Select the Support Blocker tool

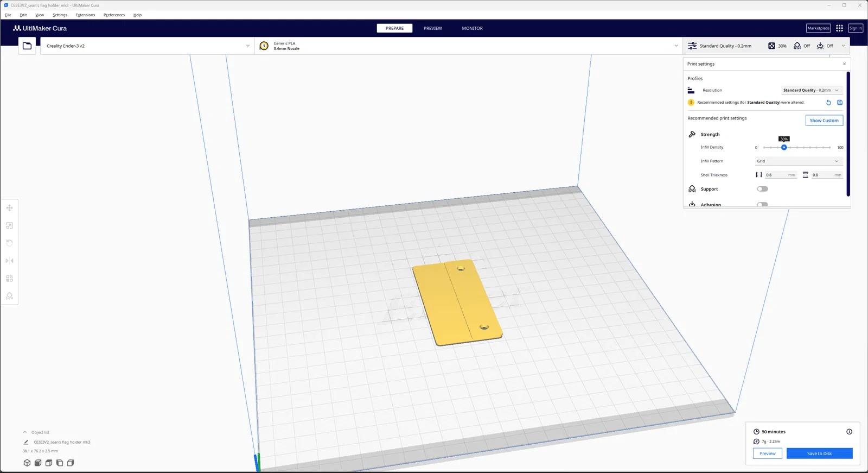point(9,296)
